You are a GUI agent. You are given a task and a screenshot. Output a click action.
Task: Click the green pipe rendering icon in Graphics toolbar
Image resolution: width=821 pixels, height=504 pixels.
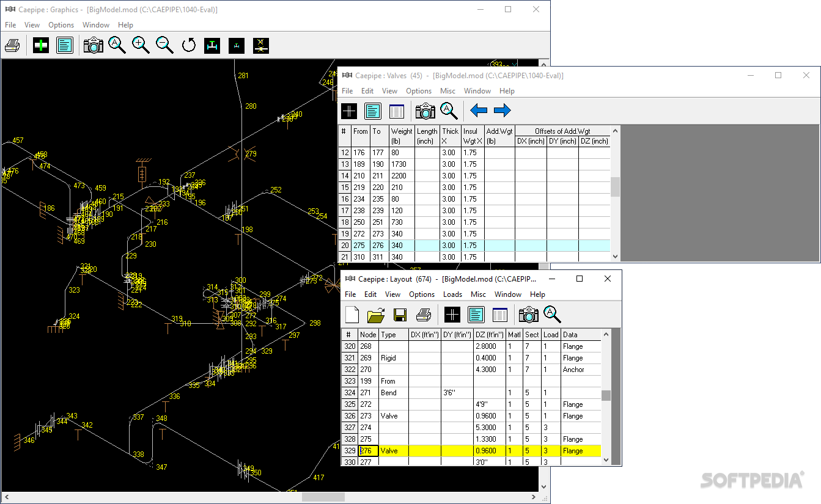[x=41, y=45]
